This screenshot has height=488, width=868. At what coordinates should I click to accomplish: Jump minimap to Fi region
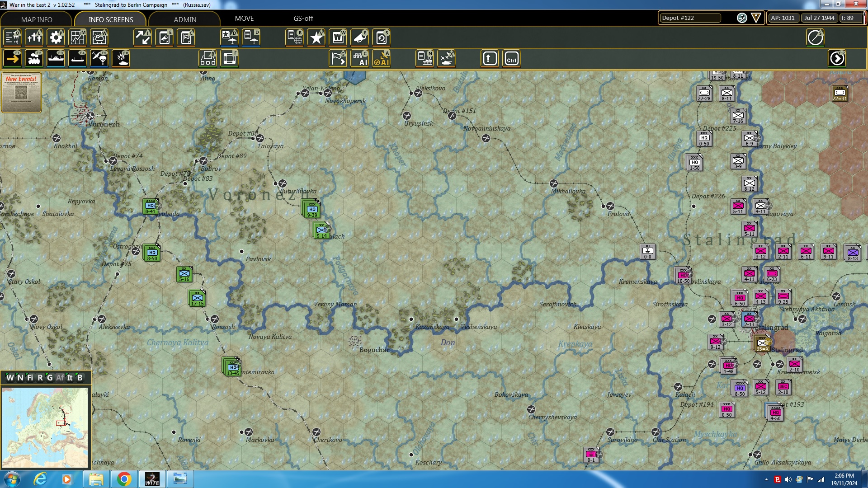pyautogui.click(x=30, y=378)
